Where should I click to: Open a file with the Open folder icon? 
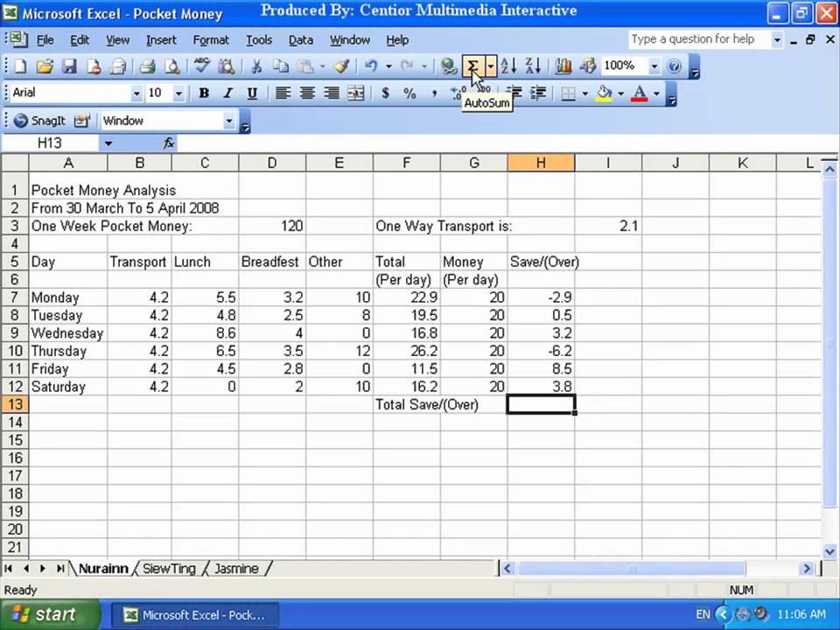[x=45, y=66]
